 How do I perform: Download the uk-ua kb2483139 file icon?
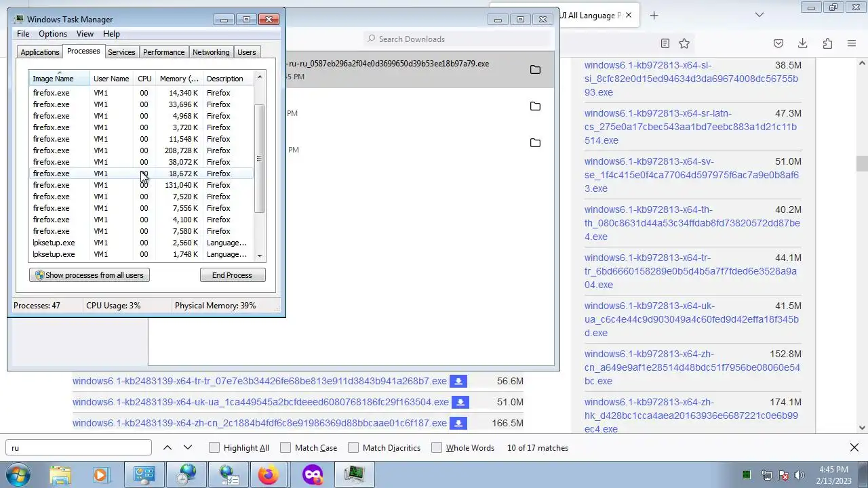click(460, 403)
